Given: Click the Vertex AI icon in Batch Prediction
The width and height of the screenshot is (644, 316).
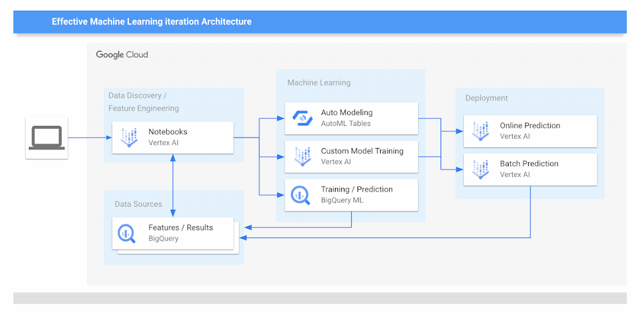Looking at the screenshot, I should [480, 169].
